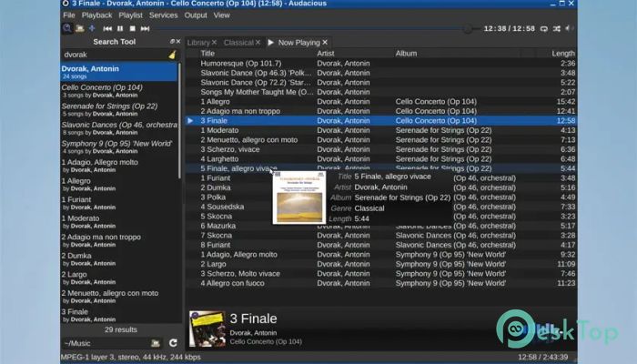637x364 pixels.
Task: Skip to previous track
Action: pyautogui.click(x=107, y=28)
